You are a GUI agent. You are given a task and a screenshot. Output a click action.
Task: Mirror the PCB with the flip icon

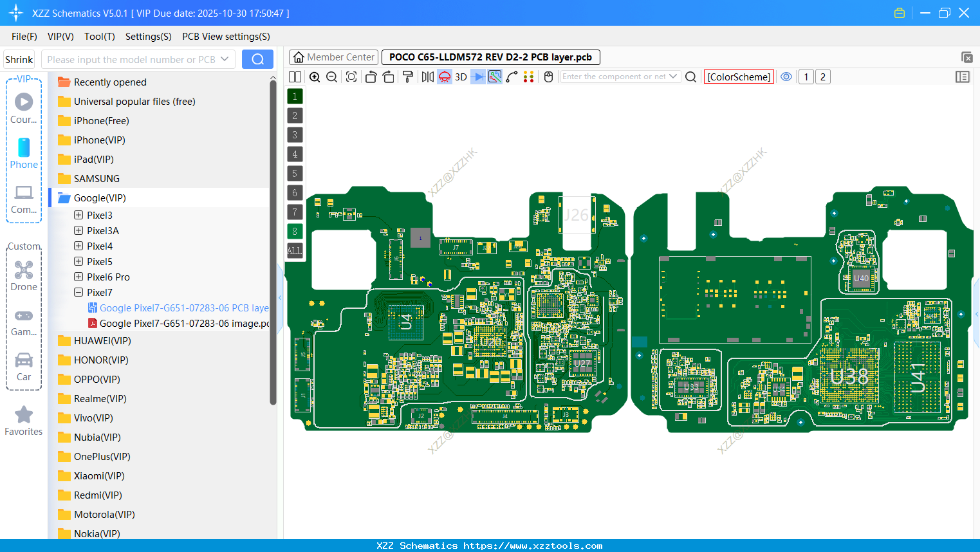click(427, 77)
